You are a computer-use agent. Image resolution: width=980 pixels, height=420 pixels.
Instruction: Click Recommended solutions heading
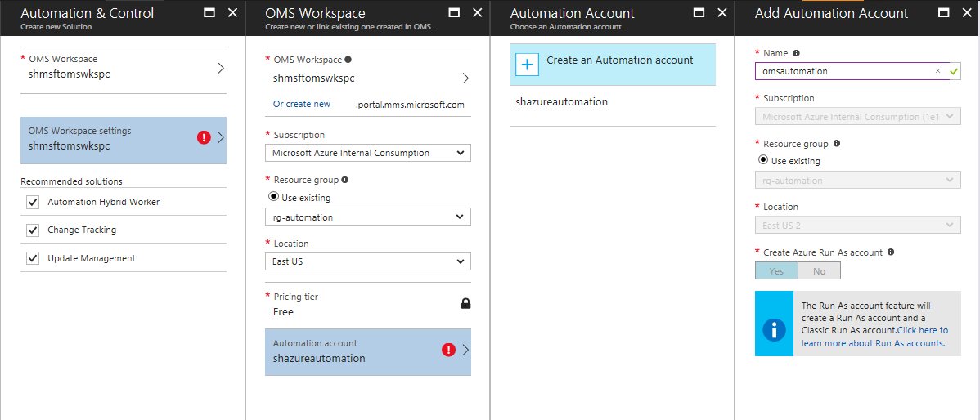pos(71,181)
